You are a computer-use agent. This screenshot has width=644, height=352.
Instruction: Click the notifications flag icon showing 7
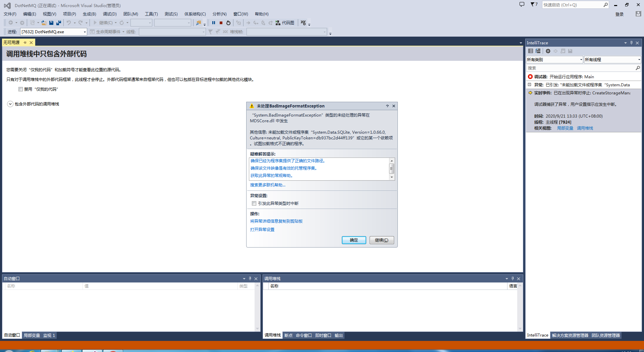pos(534,4)
